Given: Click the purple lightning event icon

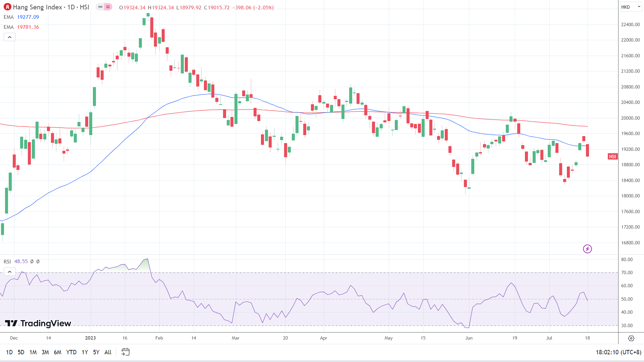Looking at the screenshot, I should 587,249.
